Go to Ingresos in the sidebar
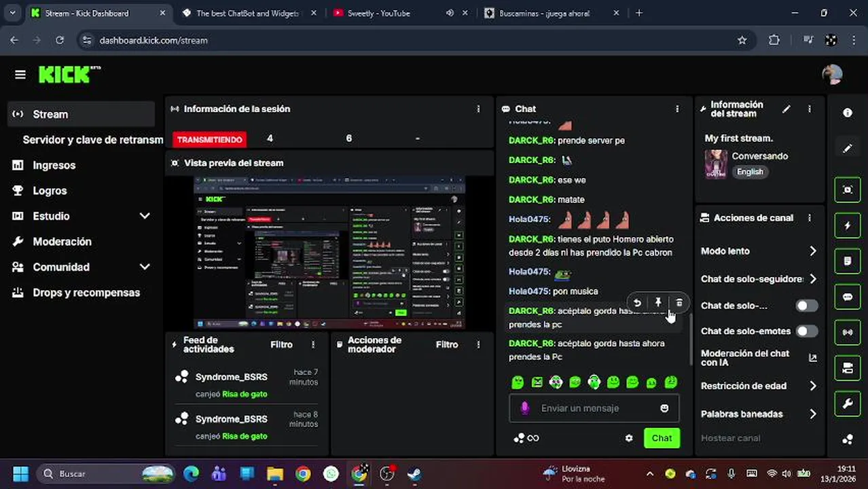 coord(54,165)
